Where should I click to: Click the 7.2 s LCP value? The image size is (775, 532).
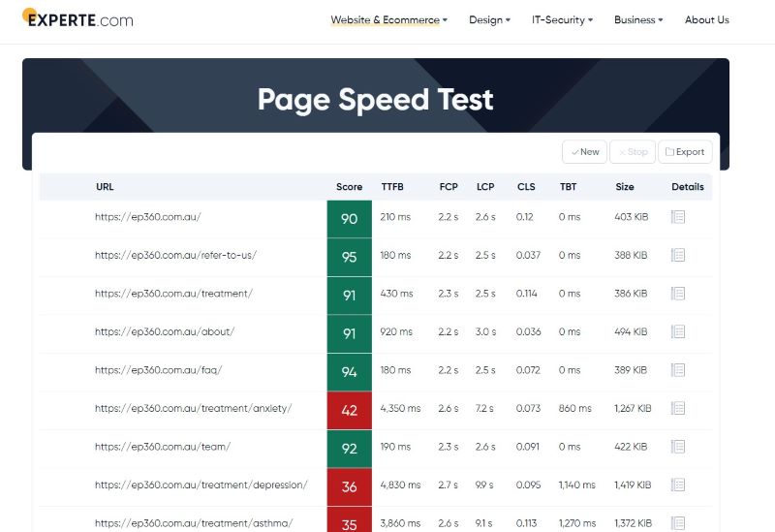(x=484, y=408)
